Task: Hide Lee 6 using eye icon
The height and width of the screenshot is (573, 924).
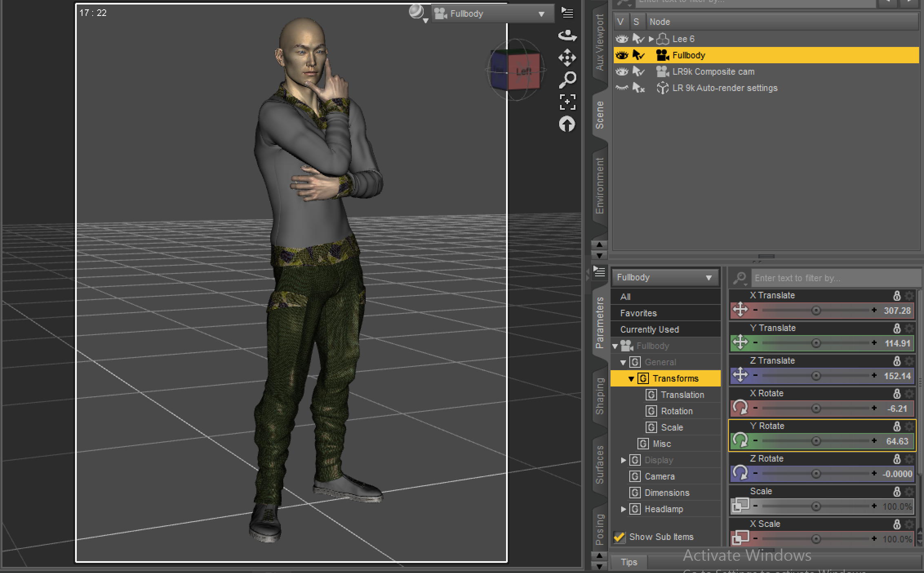Action: pos(622,39)
